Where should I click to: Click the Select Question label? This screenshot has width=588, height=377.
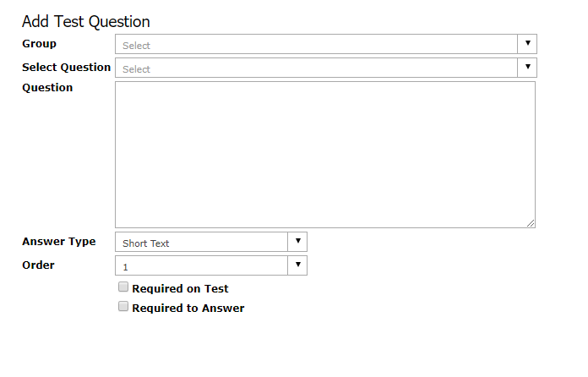pyautogui.click(x=67, y=67)
